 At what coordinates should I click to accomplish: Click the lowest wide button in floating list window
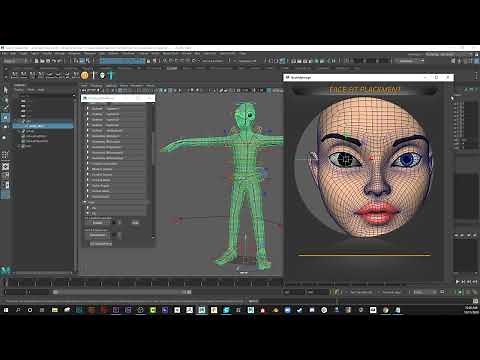pyautogui.click(x=101, y=244)
